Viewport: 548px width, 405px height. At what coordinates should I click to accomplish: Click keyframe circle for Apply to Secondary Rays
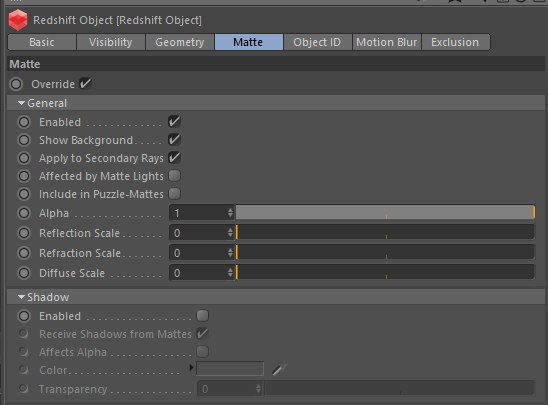pos(24,158)
